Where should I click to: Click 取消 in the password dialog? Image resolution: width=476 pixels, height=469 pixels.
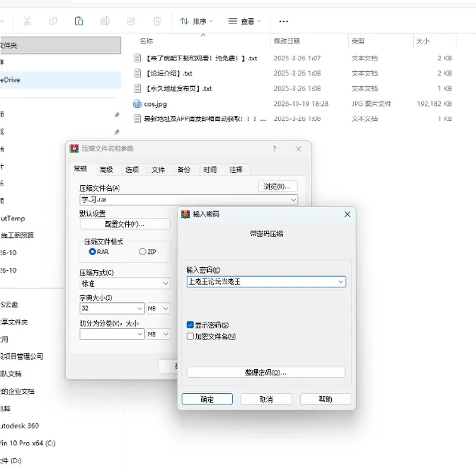coord(266,399)
